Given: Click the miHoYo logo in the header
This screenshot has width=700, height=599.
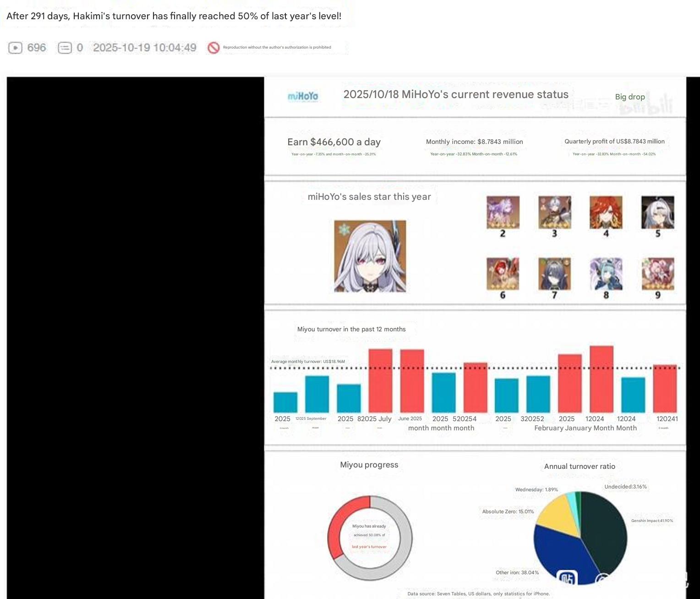Looking at the screenshot, I should 303,96.
